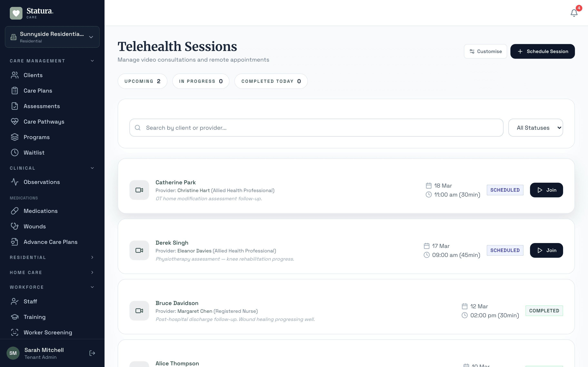Image resolution: width=588 pixels, height=367 pixels.
Task: Open the Medications section
Action: pyautogui.click(x=41, y=211)
